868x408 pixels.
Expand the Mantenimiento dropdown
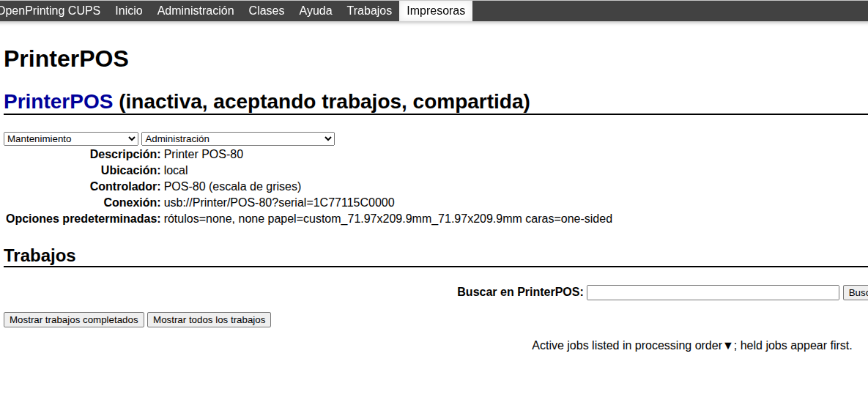tap(71, 139)
